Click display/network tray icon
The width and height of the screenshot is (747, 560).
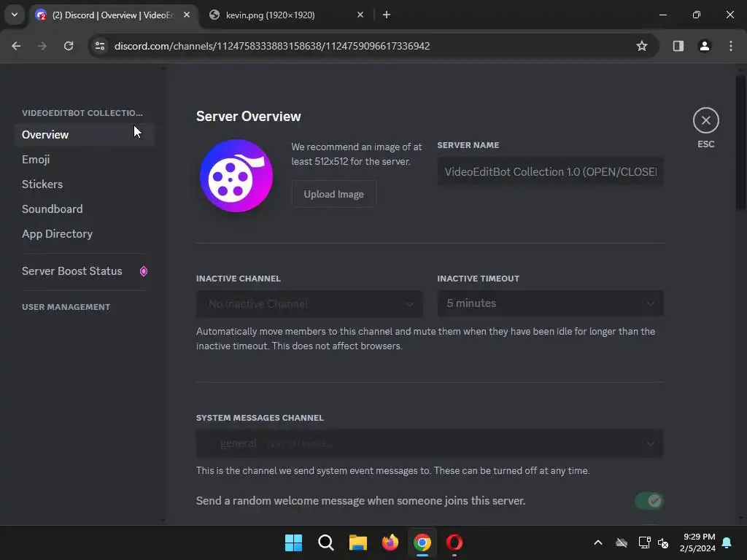[x=644, y=542]
